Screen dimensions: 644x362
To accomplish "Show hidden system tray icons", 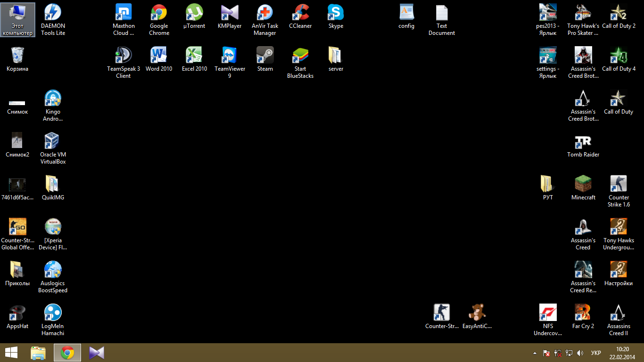I will click(x=535, y=353).
